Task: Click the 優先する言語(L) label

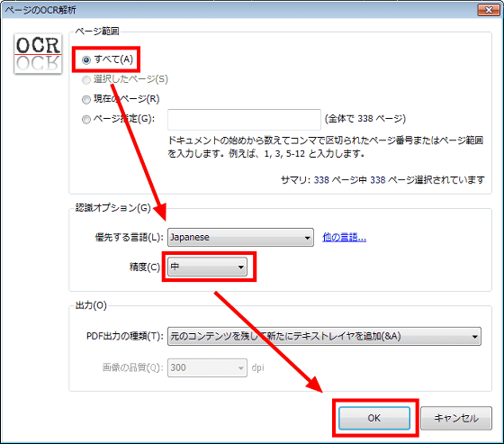Action: (x=130, y=238)
